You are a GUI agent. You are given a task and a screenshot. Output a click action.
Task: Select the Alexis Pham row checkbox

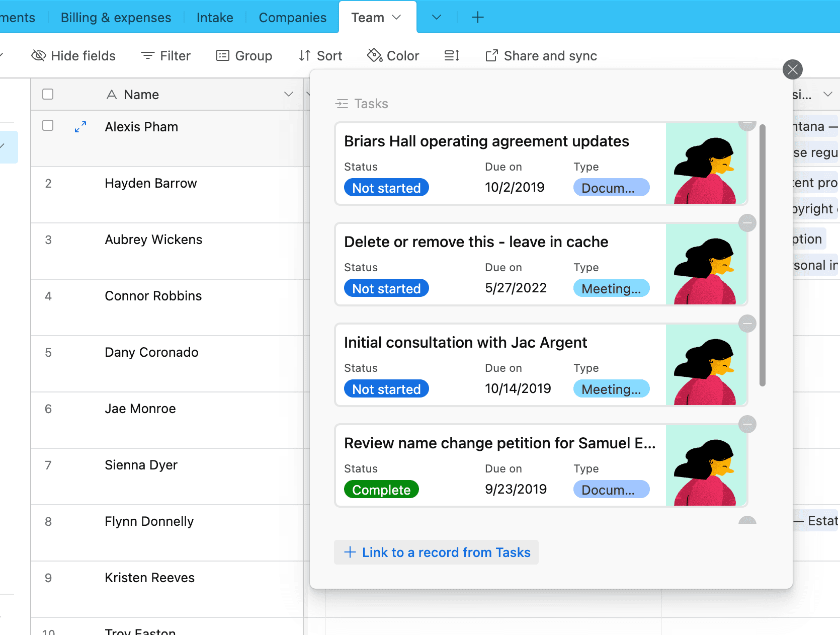click(48, 125)
